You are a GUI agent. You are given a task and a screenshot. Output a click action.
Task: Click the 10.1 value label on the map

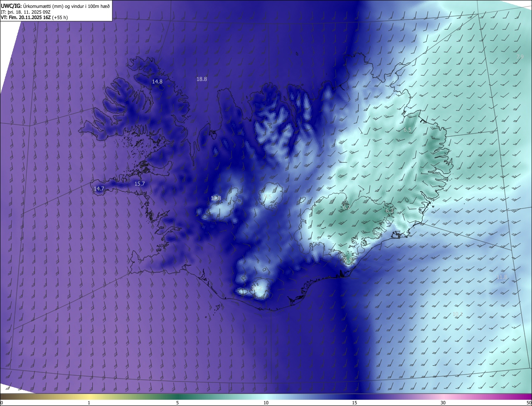(x=457, y=314)
